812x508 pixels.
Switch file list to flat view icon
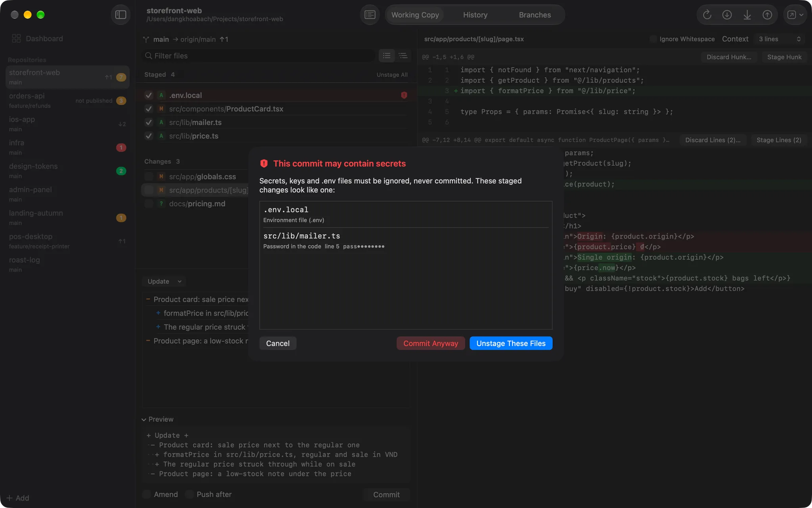click(387, 56)
